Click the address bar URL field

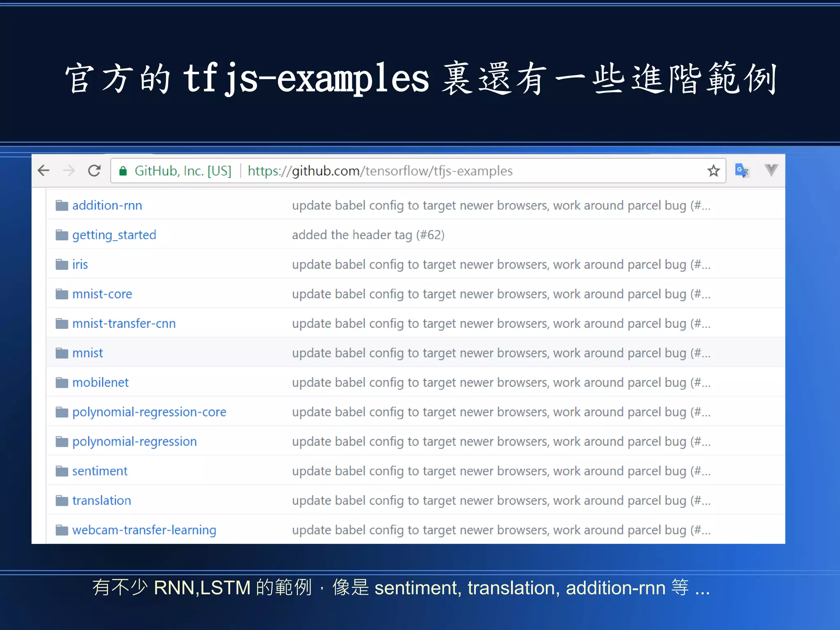[x=418, y=171]
